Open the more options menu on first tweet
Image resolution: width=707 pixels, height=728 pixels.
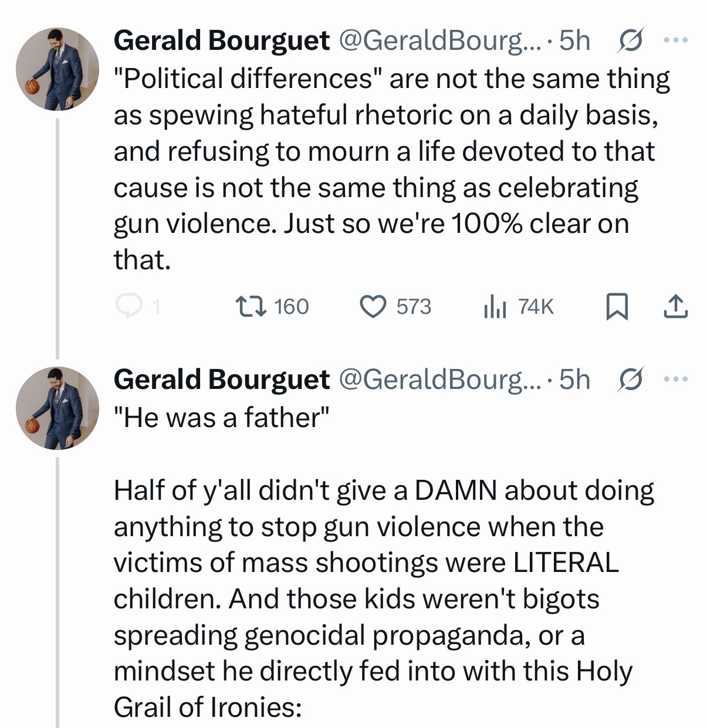(675, 41)
